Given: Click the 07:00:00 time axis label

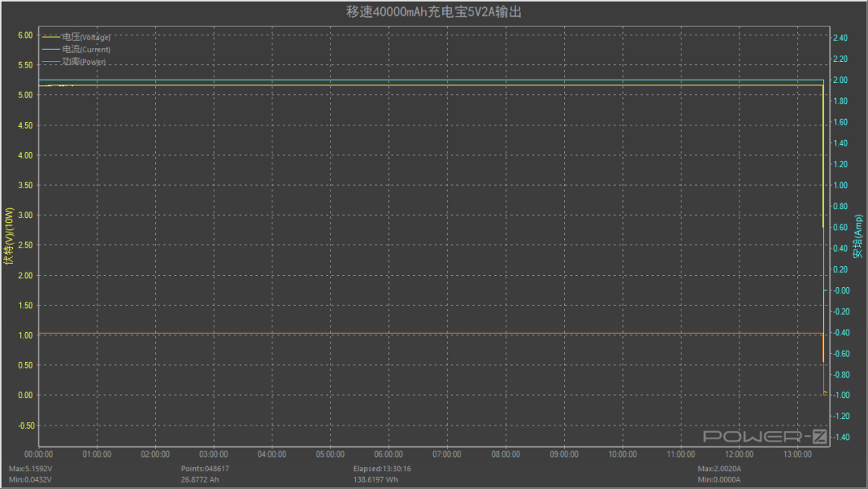Looking at the screenshot, I should [447, 454].
